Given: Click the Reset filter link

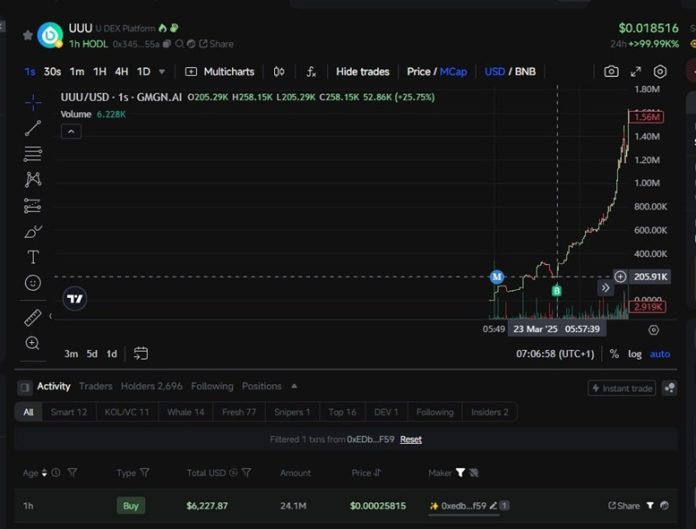Looking at the screenshot, I should (411, 439).
